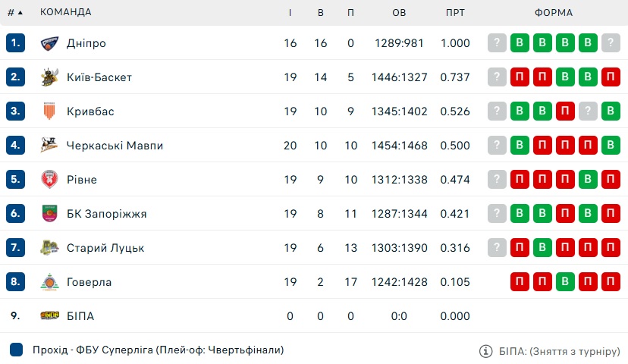Click the Старий Луцьк team logo

(49, 247)
